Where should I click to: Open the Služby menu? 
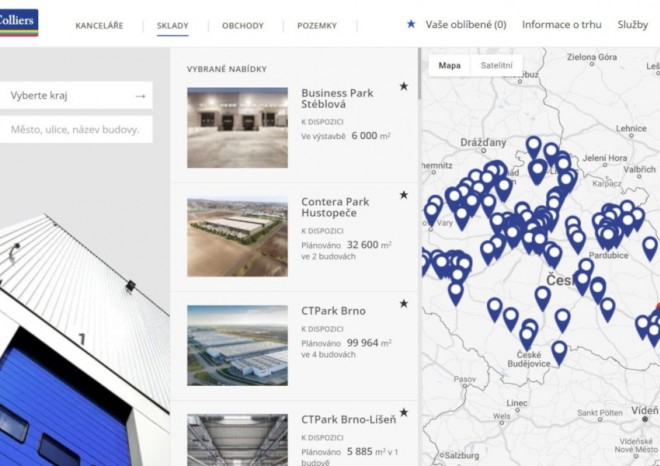633,25
